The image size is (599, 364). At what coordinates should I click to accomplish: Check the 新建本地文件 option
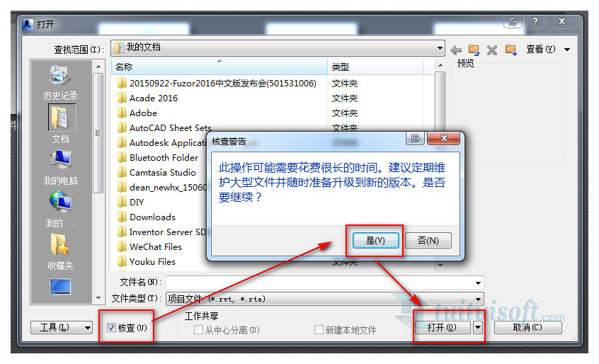pyautogui.click(x=319, y=329)
